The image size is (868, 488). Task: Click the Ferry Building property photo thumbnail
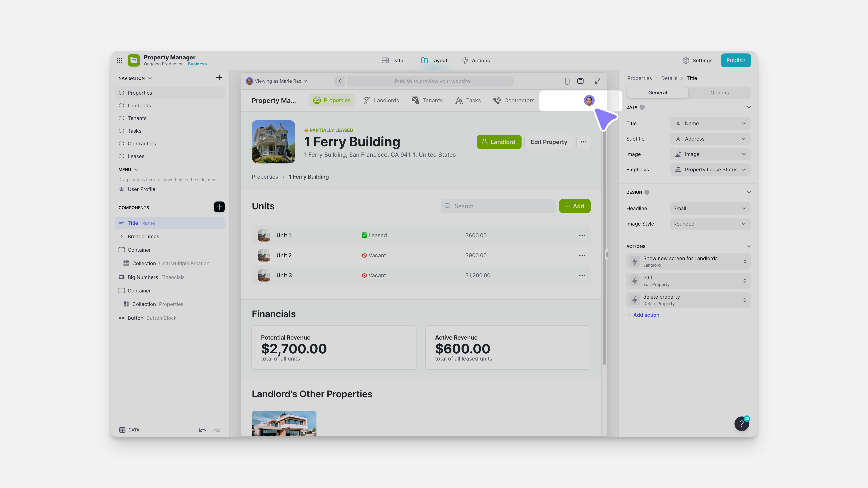[x=273, y=142]
